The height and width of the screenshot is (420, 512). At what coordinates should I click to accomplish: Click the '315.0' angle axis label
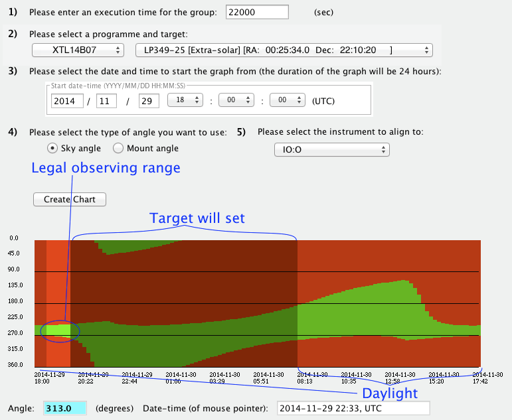pos(15,349)
